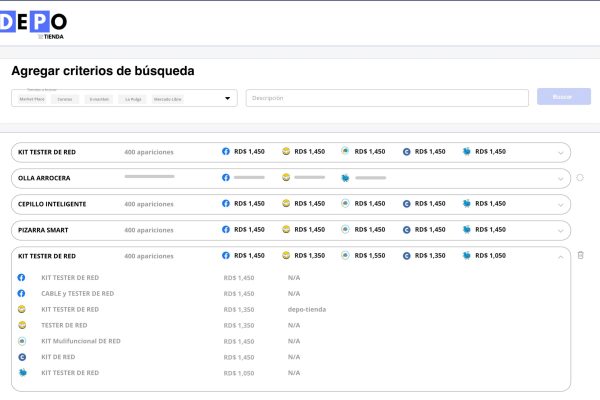Click the yellow smiley icon in CEPILLO INTELIGENTE row
Viewport: 600px width, 400px height.
tap(286, 204)
